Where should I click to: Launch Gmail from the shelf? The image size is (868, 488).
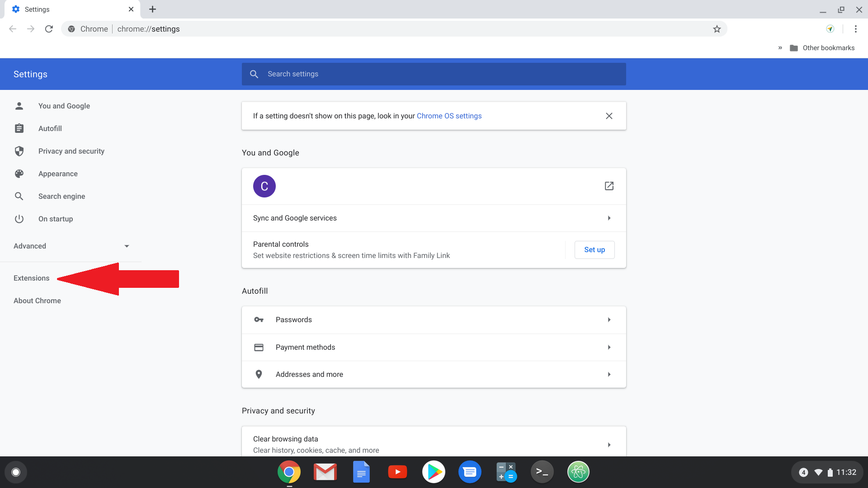coord(325,471)
